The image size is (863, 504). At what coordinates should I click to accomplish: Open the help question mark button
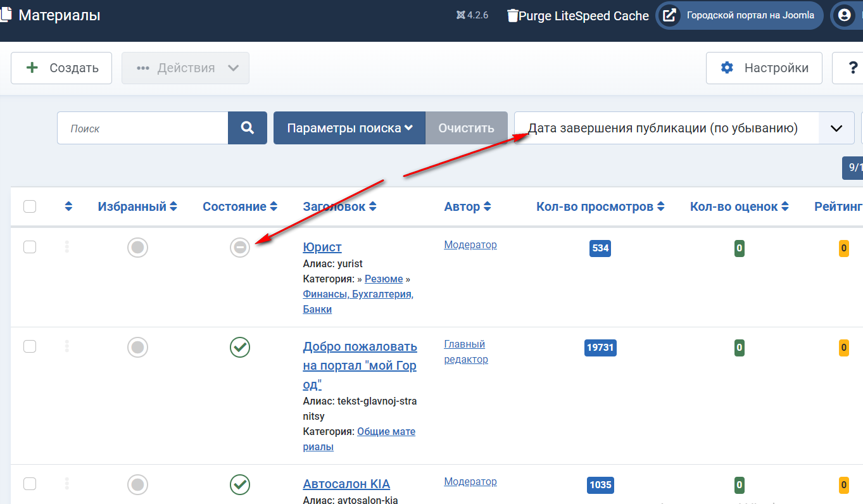(851, 68)
